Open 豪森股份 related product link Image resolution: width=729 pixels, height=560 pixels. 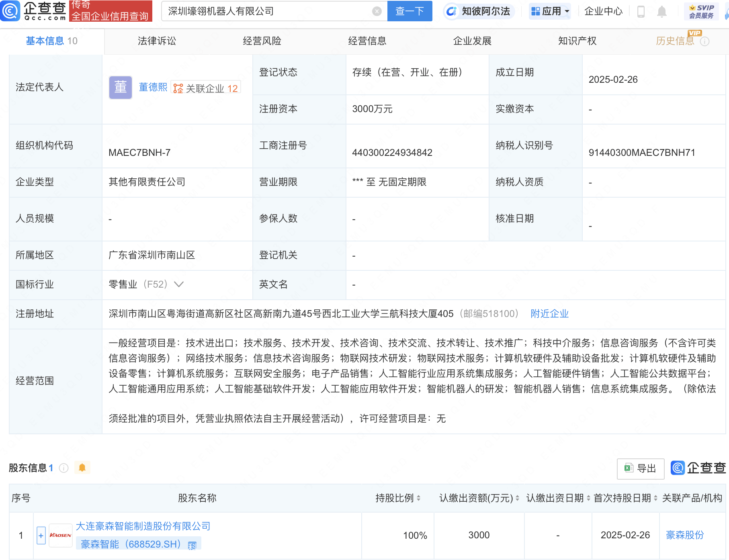pyautogui.click(x=685, y=535)
